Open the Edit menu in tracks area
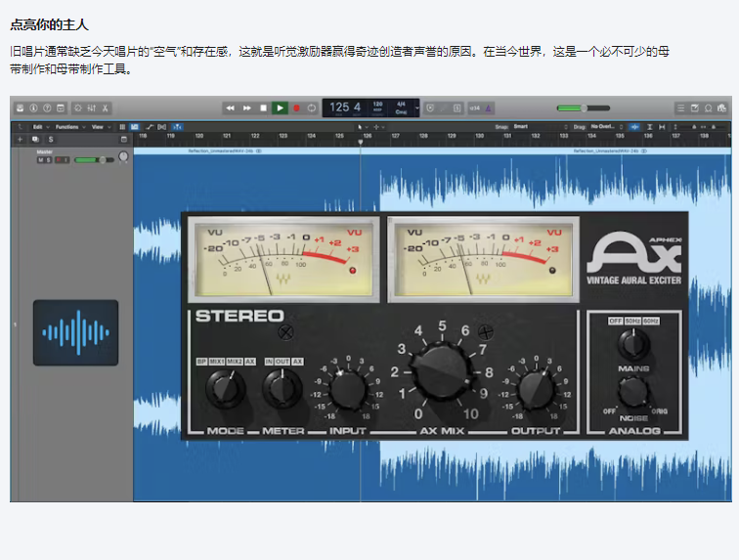This screenshot has height=560, width=739. [40, 127]
